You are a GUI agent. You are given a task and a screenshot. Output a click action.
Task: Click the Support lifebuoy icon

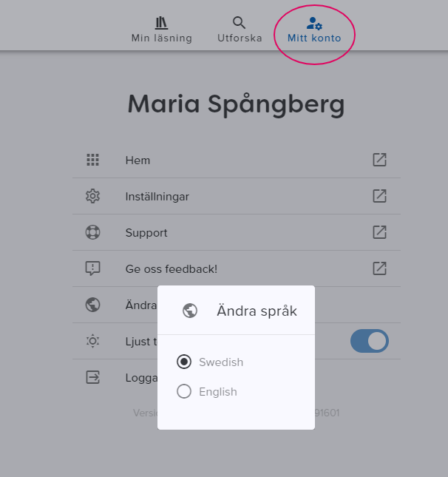92,232
